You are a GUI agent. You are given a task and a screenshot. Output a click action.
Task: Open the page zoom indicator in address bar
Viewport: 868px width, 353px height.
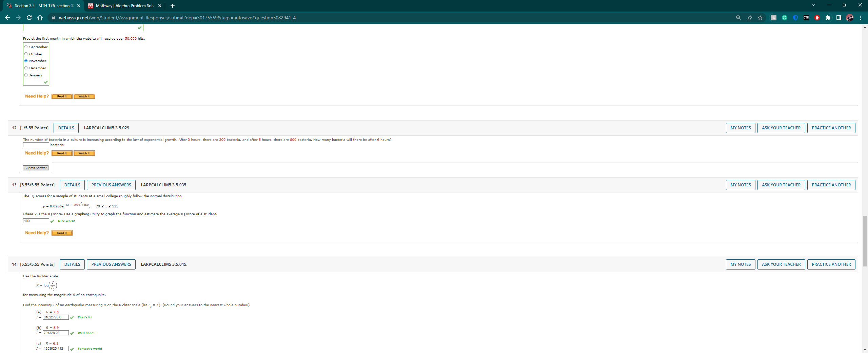click(738, 18)
